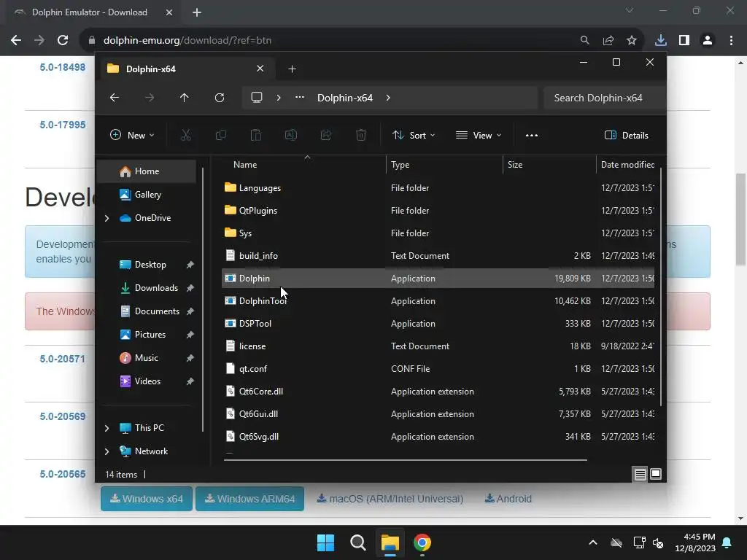
Task: Click the Chrome address bar URL
Action: tap(187, 41)
